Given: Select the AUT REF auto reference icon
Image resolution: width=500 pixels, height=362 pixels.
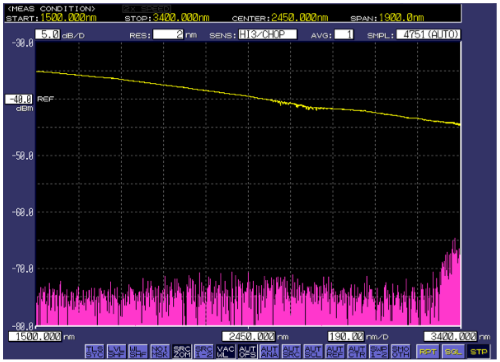Looking at the screenshot, I should click(335, 352).
